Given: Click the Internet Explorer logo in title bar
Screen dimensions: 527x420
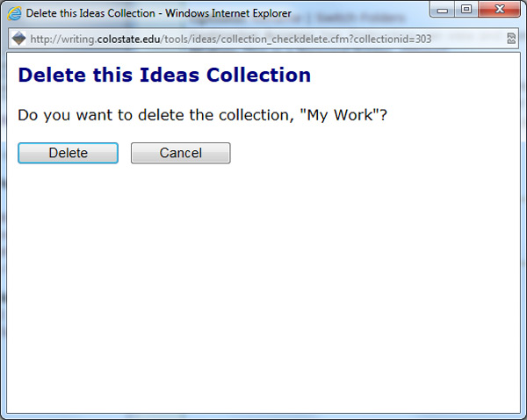Looking at the screenshot, I should coord(14,13).
